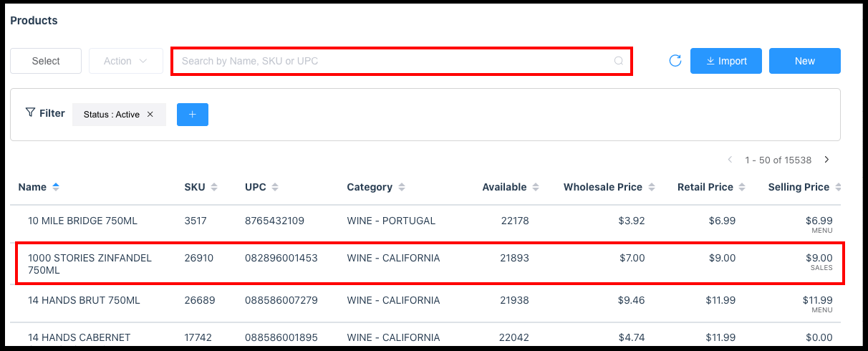This screenshot has width=868, height=351.
Task: Focus the Search by Name, SKU or UPC field
Action: coord(394,61)
